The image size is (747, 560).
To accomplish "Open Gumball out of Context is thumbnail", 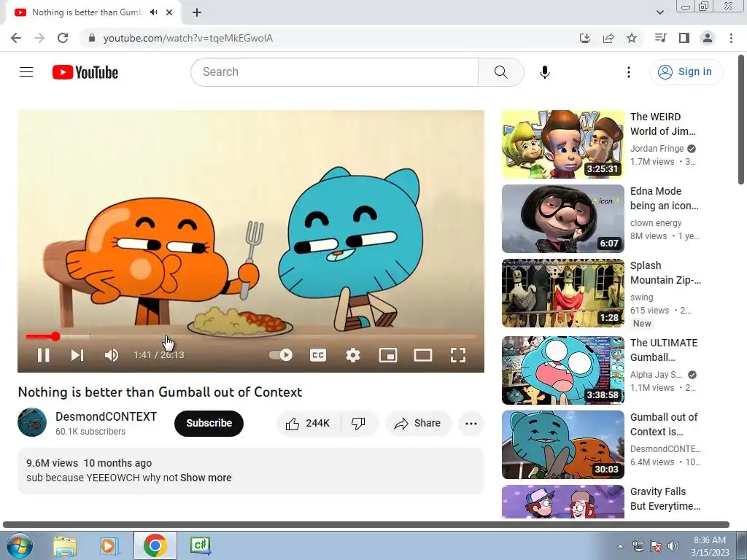I will coord(562,445).
